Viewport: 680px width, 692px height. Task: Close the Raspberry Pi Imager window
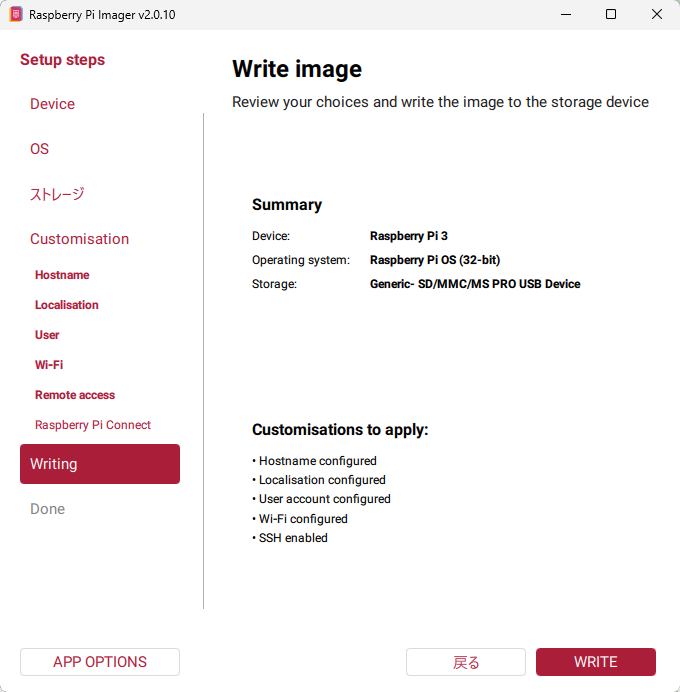coord(657,14)
